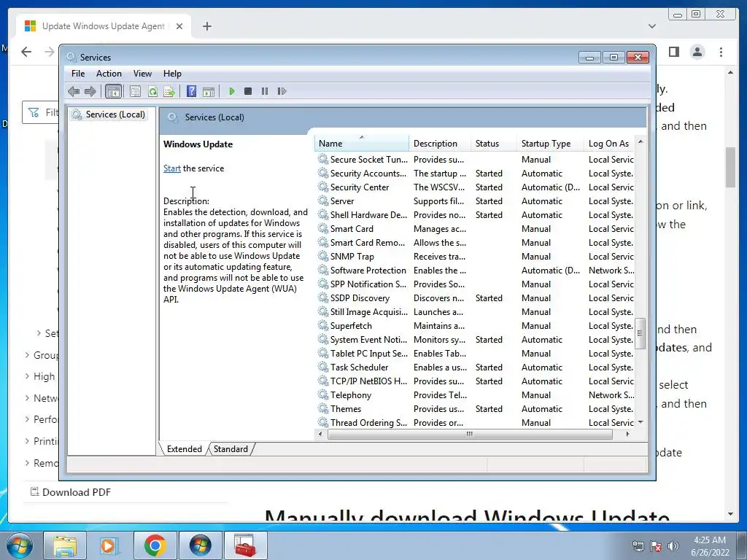
Task: Select the Server service row
Action: click(x=475, y=201)
